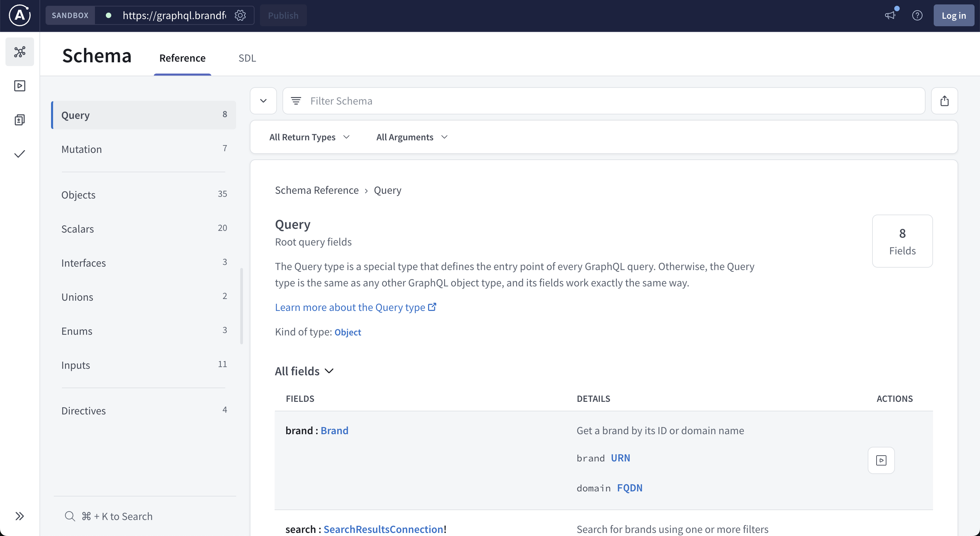The image size is (980, 536).
Task: Click the connection settings gear icon
Action: click(240, 16)
